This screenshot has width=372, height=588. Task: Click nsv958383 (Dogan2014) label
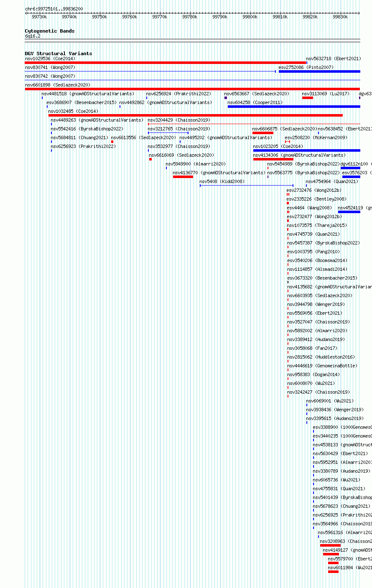click(x=313, y=374)
